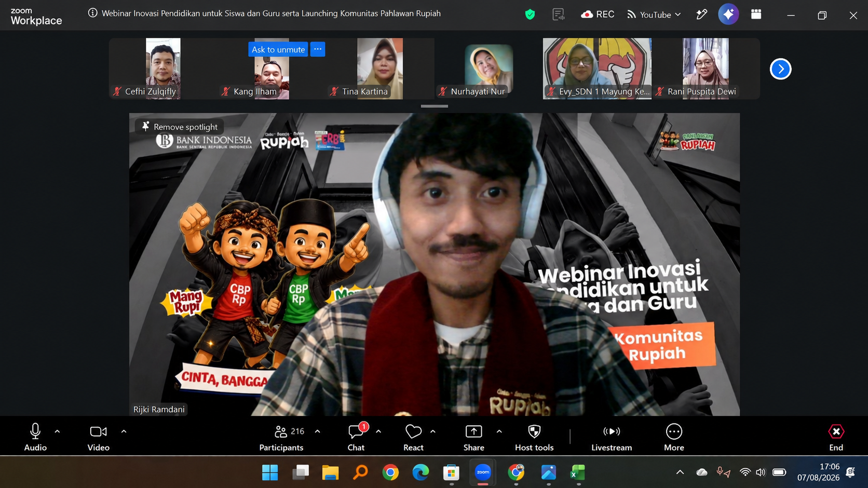Viewport: 868px width, 488px height.
Task: Open the More options menu
Action: coord(674,437)
